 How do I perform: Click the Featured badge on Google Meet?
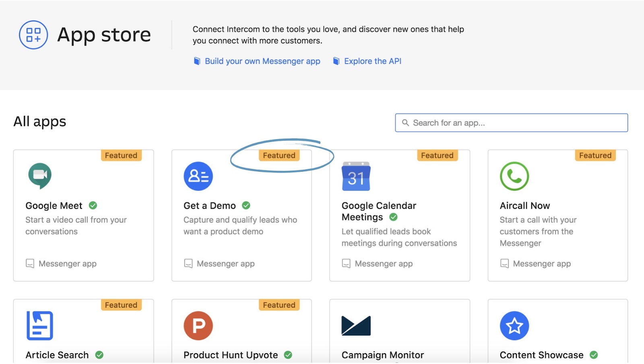pos(121,155)
